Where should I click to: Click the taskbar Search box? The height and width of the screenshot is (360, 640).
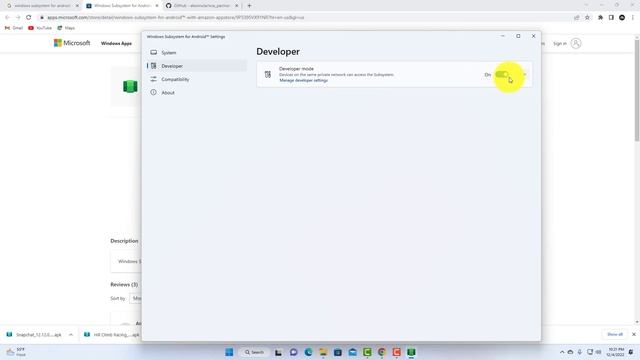click(254, 352)
